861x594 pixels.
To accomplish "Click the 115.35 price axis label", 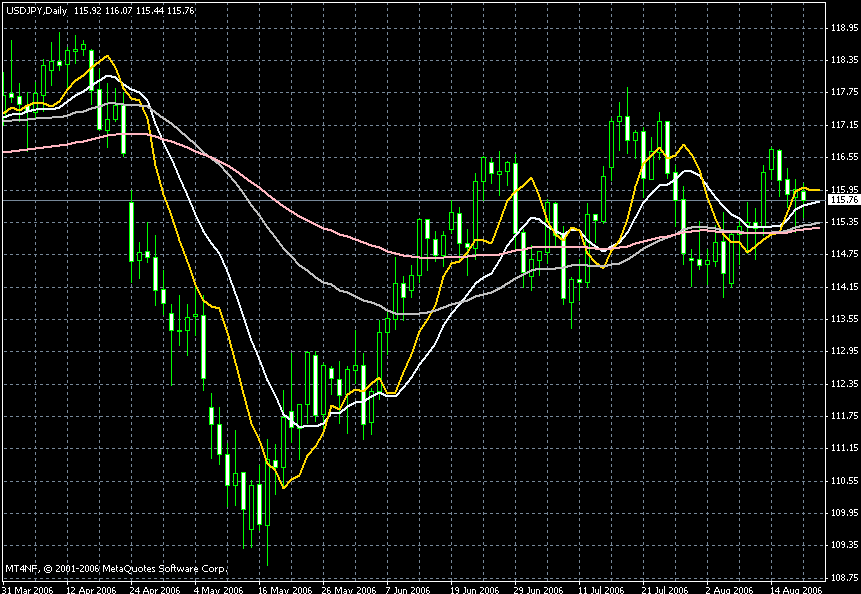I will click(845, 222).
